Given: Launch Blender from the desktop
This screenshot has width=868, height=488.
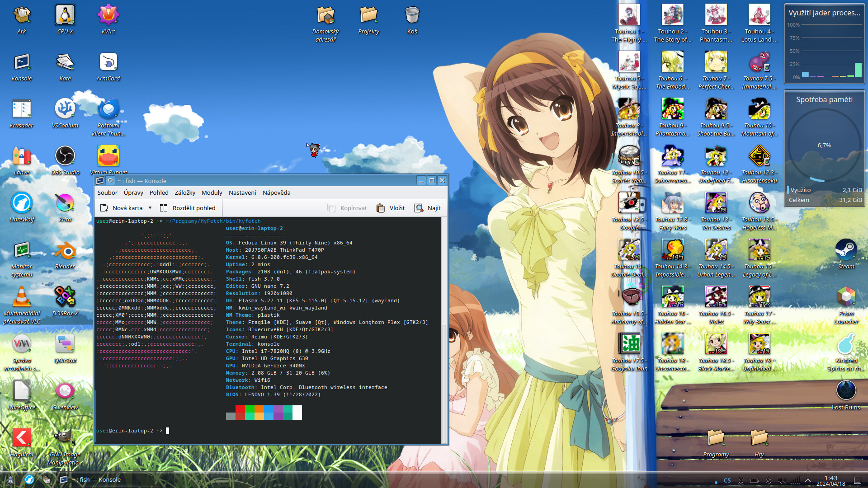Looking at the screenshot, I should [x=65, y=255].
